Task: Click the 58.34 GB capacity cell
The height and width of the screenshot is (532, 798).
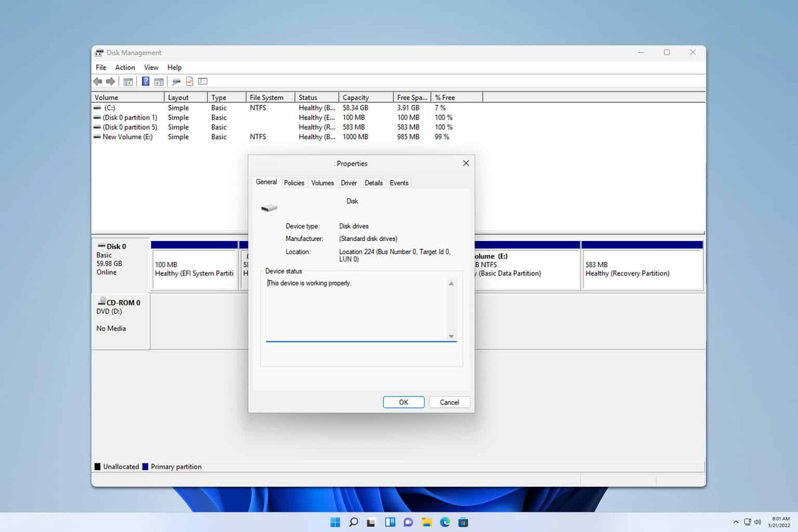Action: tap(355, 108)
